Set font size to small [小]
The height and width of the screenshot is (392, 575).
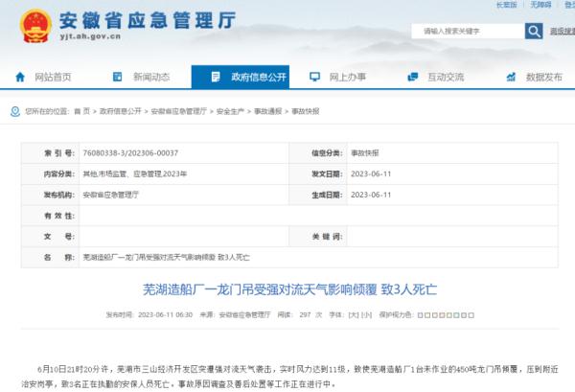367,315
